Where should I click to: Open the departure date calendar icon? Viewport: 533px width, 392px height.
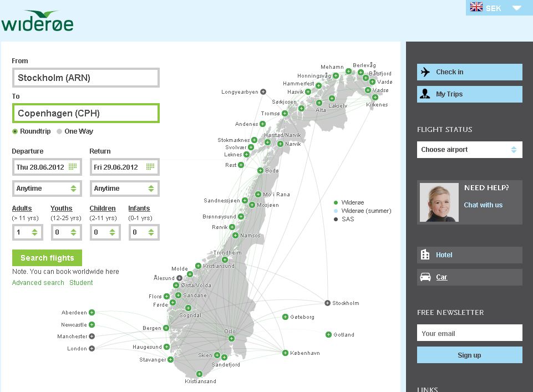pyautogui.click(x=73, y=167)
